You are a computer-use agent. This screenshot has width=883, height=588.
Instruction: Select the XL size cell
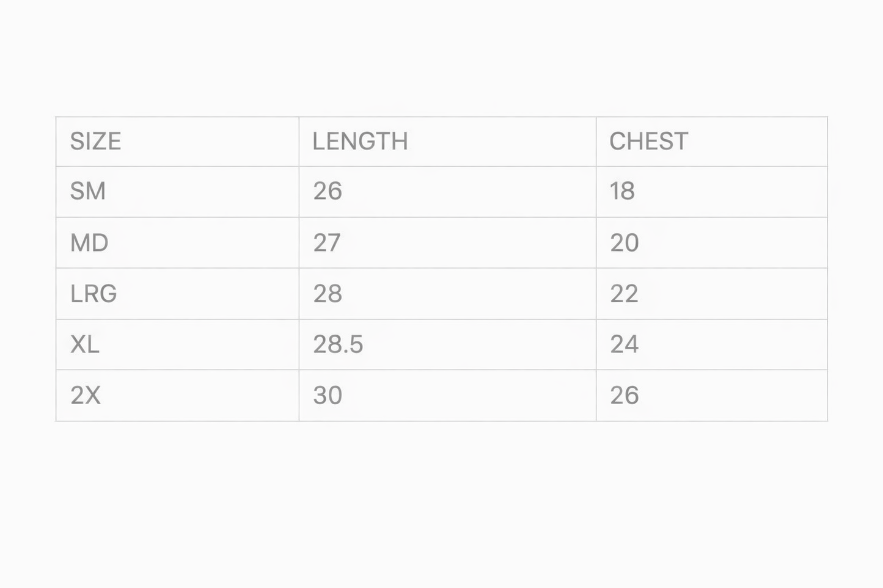85,345
